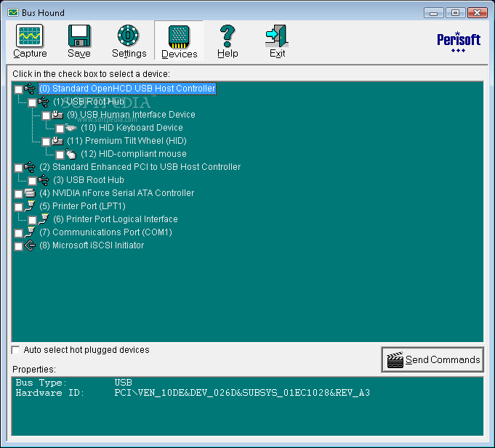Click drive icon of NVIDIA nForce Serial ATA
The image size is (495, 448).
[x=30, y=192]
